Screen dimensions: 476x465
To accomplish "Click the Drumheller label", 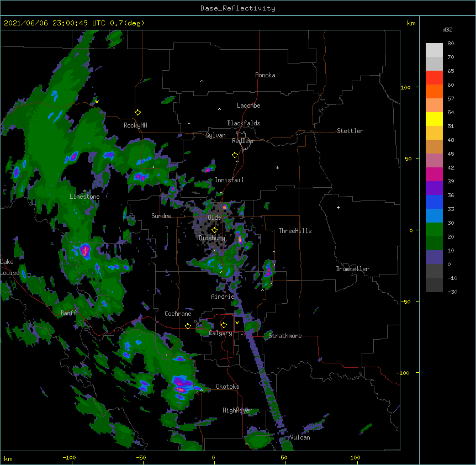I will click(x=352, y=269).
